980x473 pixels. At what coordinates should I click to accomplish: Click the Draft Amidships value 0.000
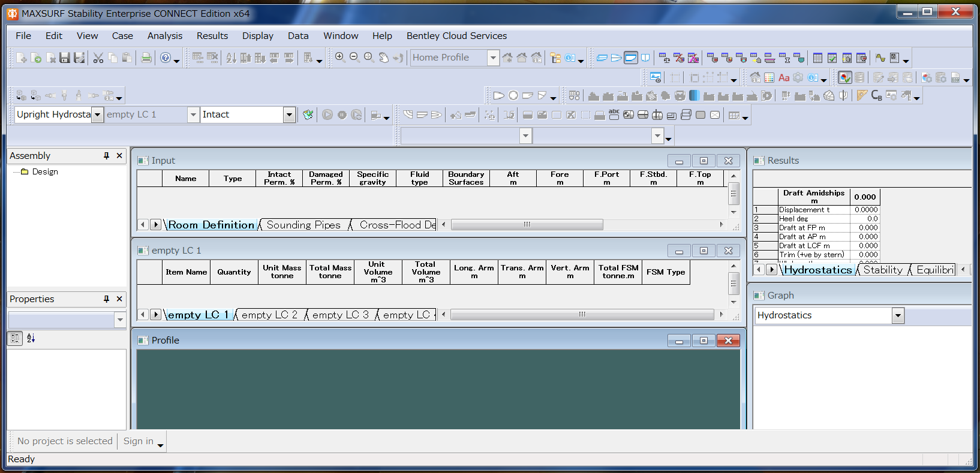tap(865, 197)
